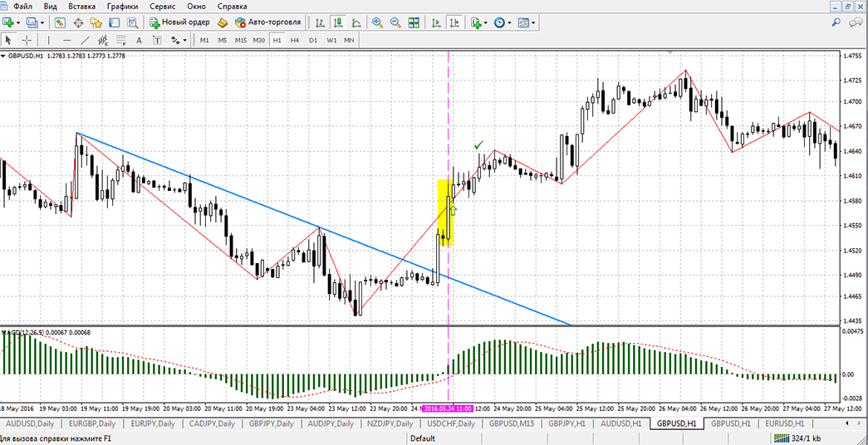Open the Templates icon
The image size is (868, 445).
point(523,22)
